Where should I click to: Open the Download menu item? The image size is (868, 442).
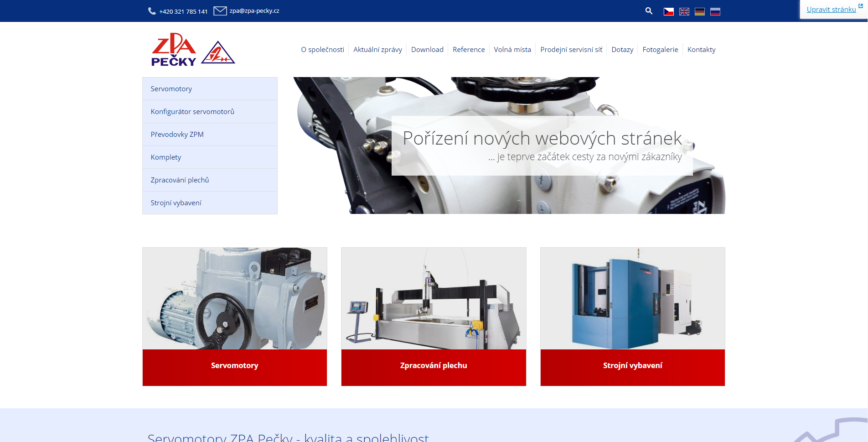click(x=427, y=50)
